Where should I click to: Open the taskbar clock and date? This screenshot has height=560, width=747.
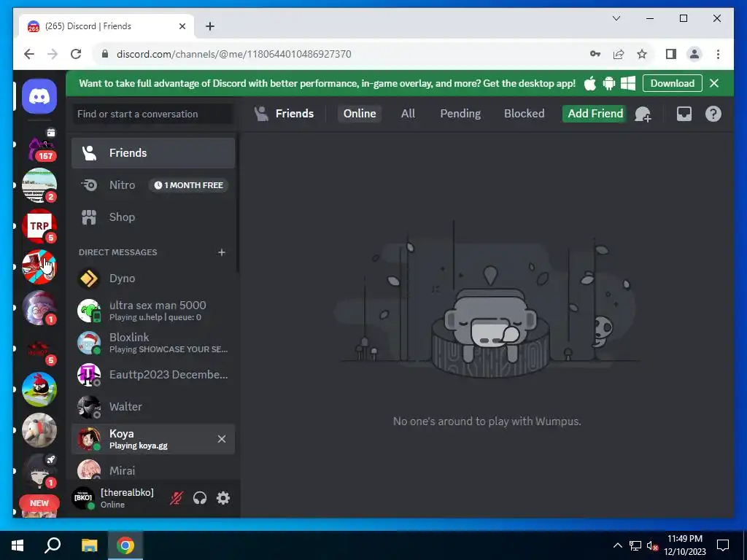pos(684,545)
